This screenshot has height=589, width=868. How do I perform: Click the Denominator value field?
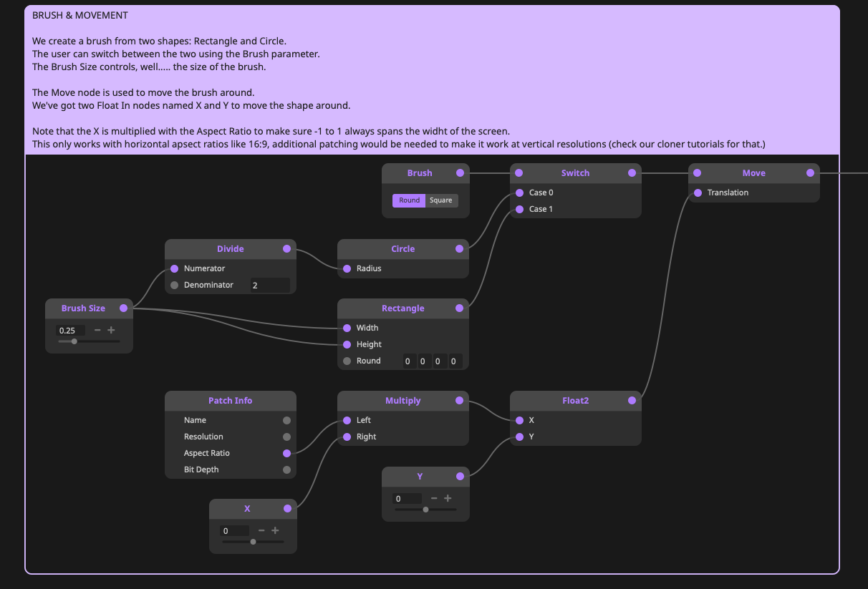coord(269,285)
